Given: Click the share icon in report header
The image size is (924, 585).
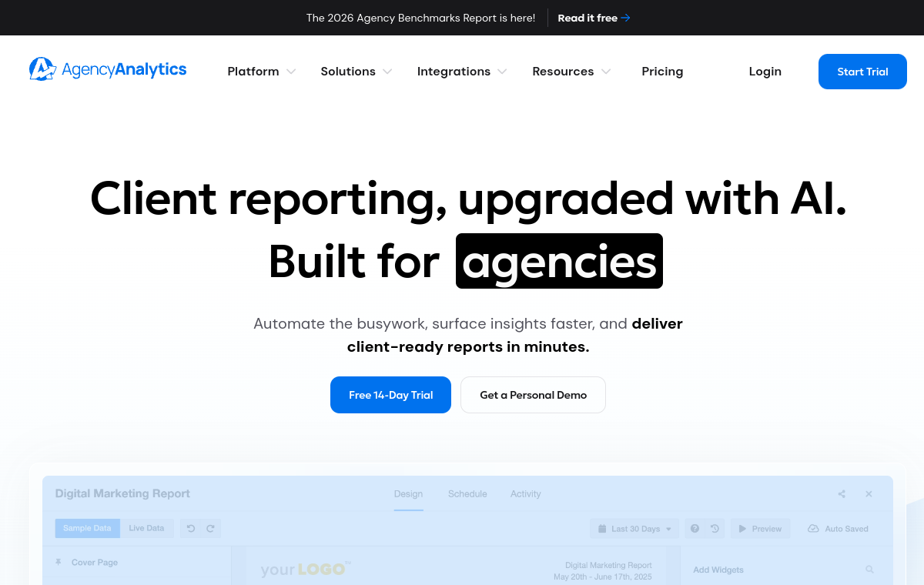Looking at the screenshot, I should pos(842,494).
